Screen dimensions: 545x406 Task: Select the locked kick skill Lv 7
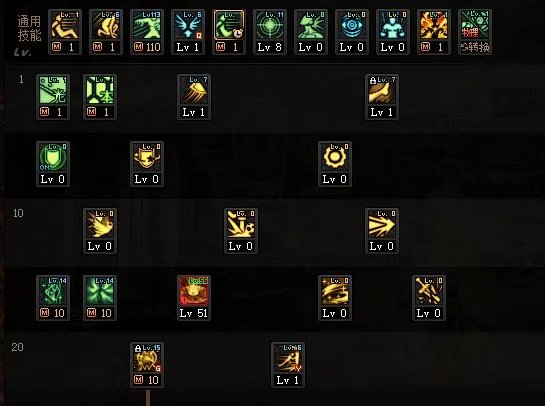point(382,90)
